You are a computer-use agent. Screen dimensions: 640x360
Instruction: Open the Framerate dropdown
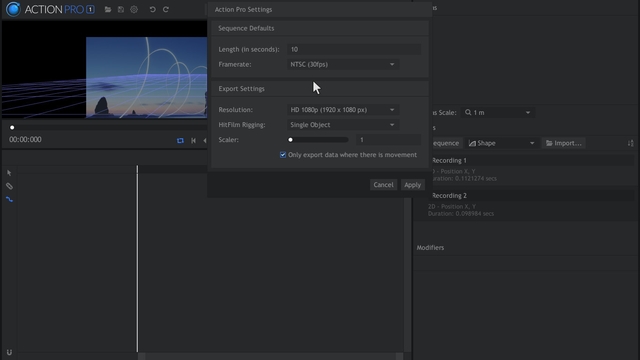coord(342,64)
